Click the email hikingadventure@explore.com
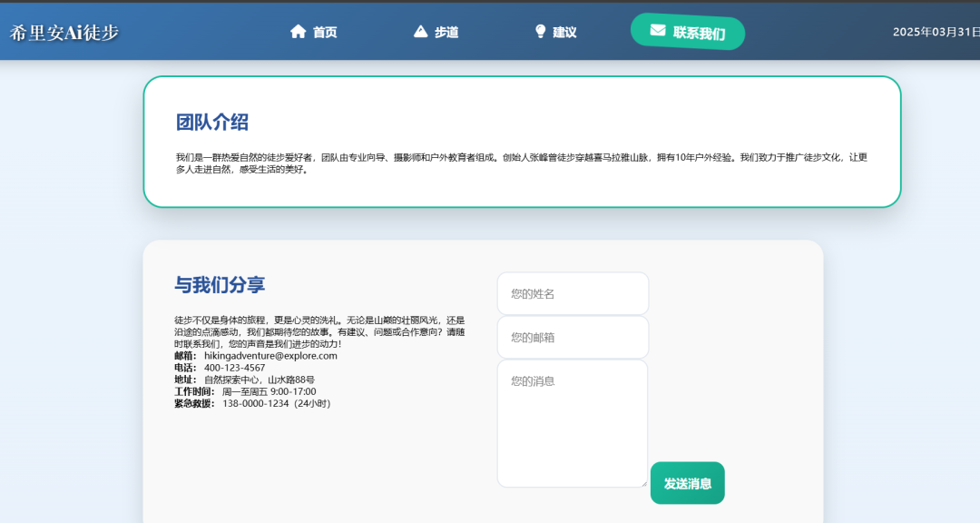 (x=270, y=356)
